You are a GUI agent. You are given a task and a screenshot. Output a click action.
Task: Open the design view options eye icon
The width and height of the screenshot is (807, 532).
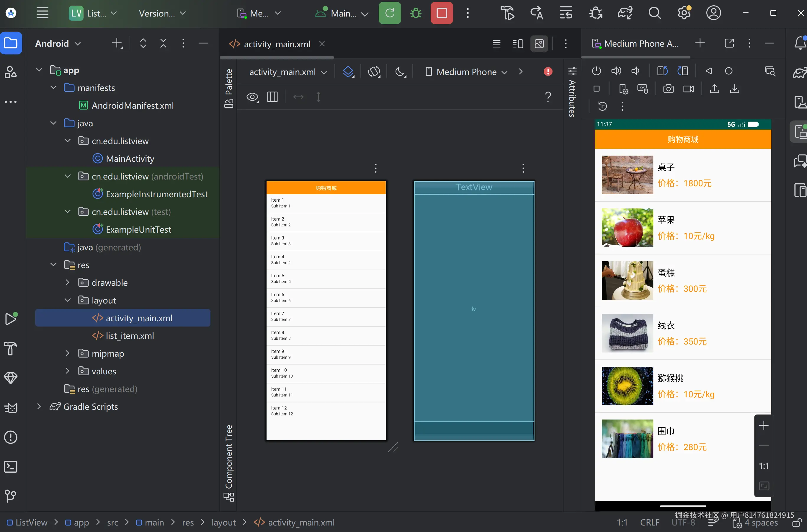click(252, 97)
